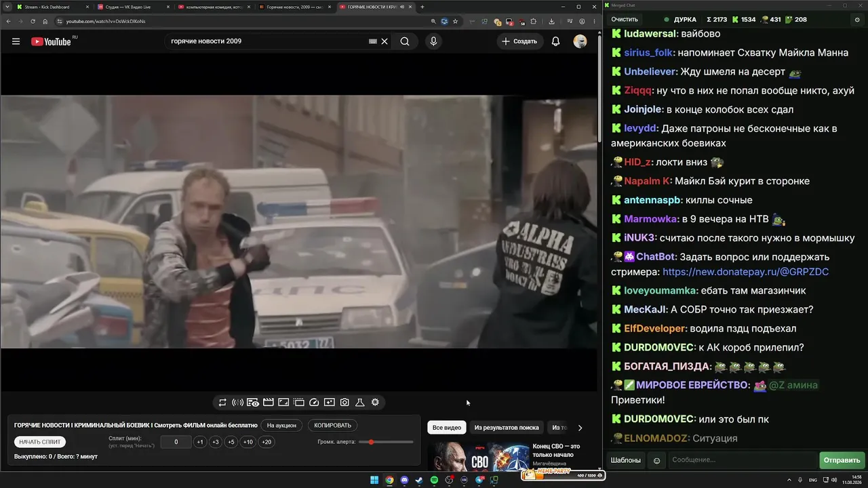
Task: Open Chrome from the taskbar
Action: [x=389, y=480]
